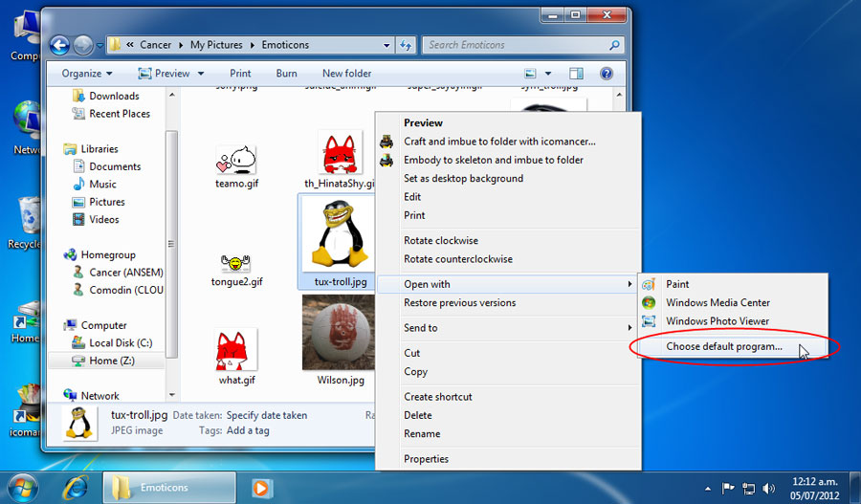
Task: Choose Copy in context menu
Action: click(x=416, y=372)
